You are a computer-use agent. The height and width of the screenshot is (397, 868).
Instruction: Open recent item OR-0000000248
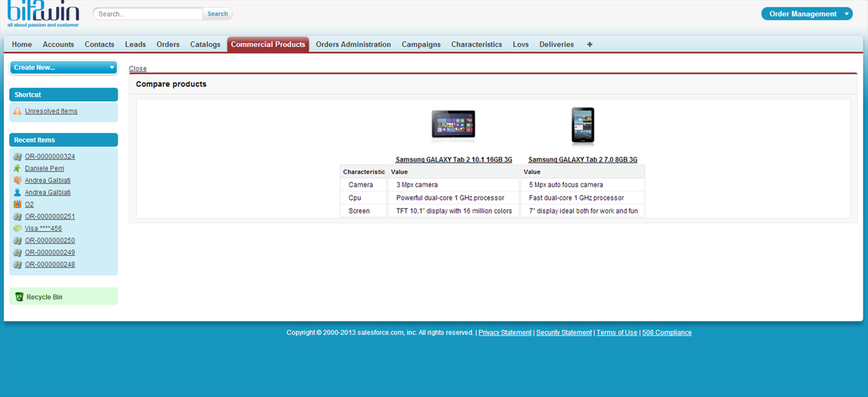pos(50,264)
